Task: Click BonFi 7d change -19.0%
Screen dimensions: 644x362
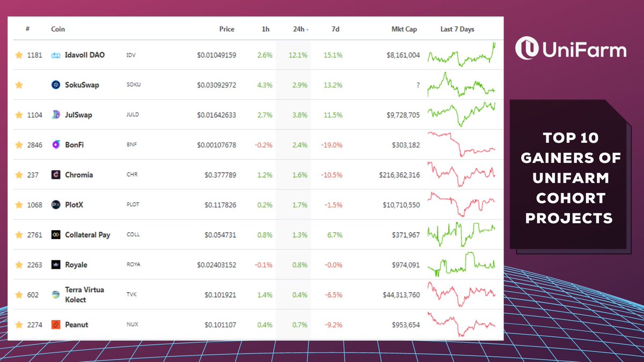Action: point(332,145)
